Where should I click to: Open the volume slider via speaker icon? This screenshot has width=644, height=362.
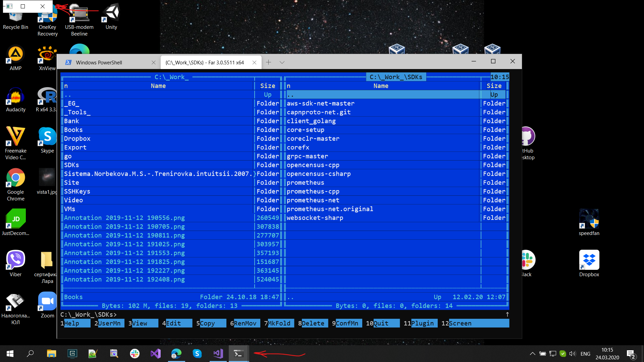572,353
